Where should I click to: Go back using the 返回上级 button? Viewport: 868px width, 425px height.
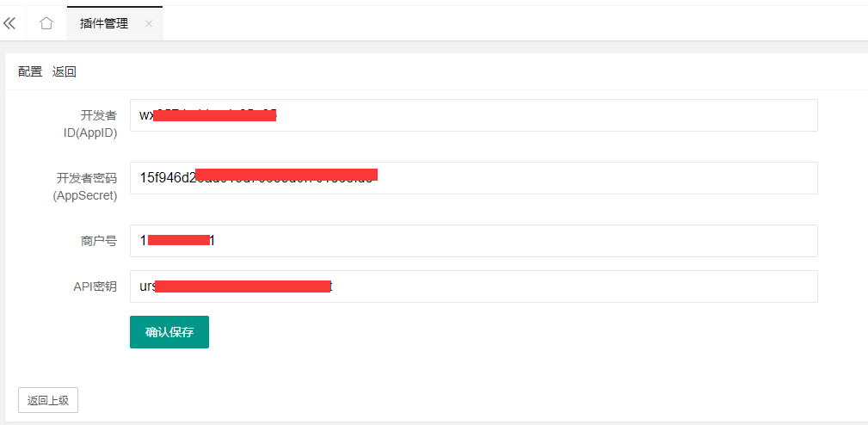pyautogui.click(x=48, y=401)
